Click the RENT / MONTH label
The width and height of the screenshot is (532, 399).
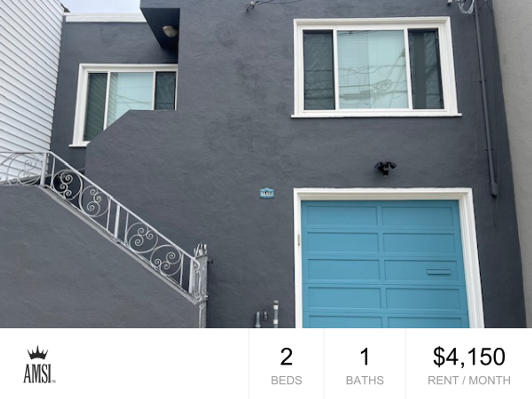point(469,380)
